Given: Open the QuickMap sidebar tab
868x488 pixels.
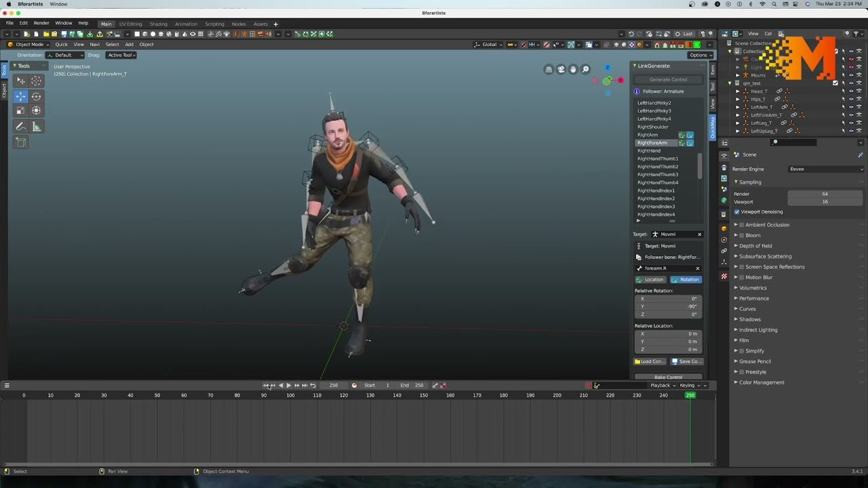Looking at the screenshot, I should 713,127.
